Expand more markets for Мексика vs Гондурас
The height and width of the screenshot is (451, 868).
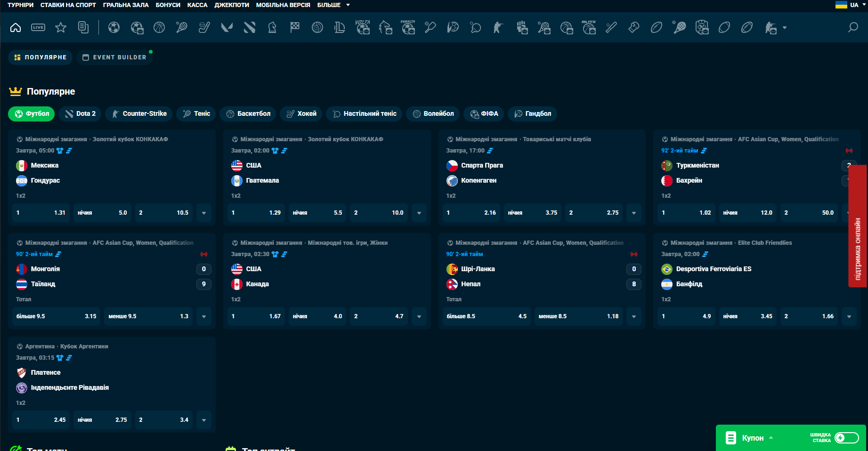(x=204, y=213)
